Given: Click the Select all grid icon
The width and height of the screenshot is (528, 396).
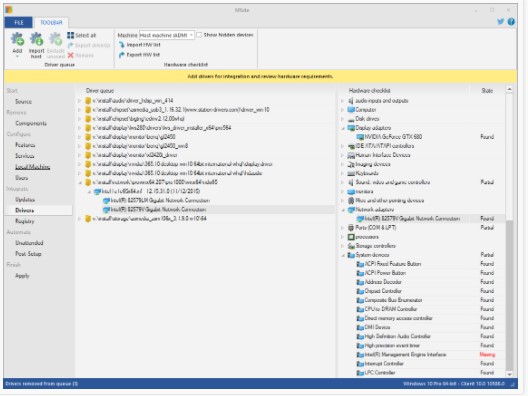Looking at the screenshot, I should (x=70, y=35).
